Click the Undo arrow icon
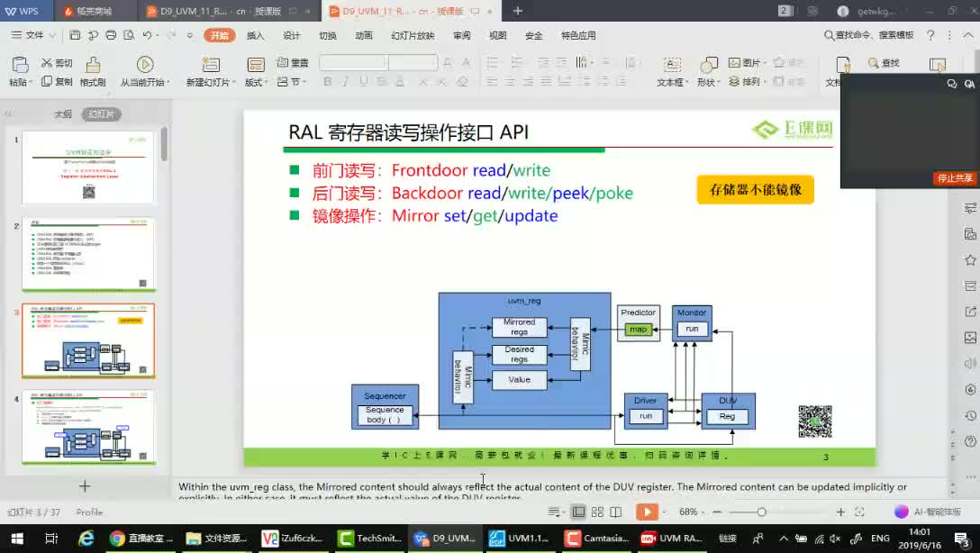The height and width of the screenshot is (553, 980). (x=147, y=35)
